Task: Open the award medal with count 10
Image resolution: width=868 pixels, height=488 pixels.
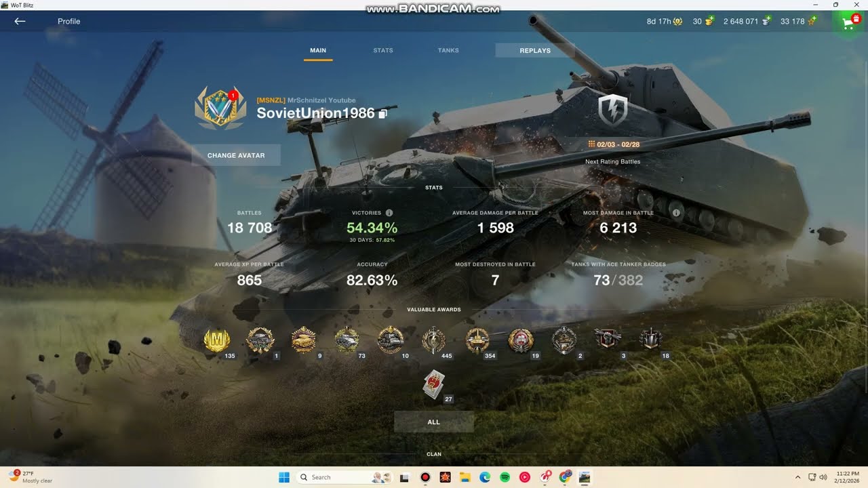Action: pyautogui.click(x=391, y=340)
